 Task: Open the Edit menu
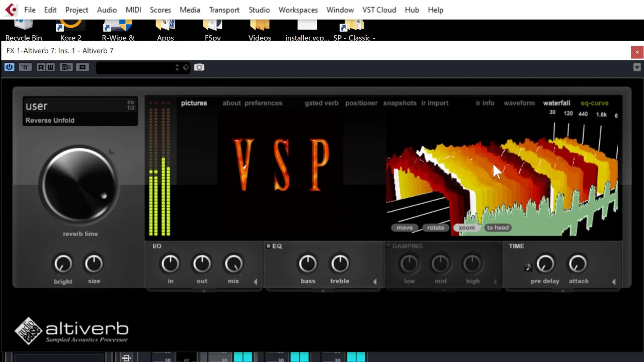[50, 10]
